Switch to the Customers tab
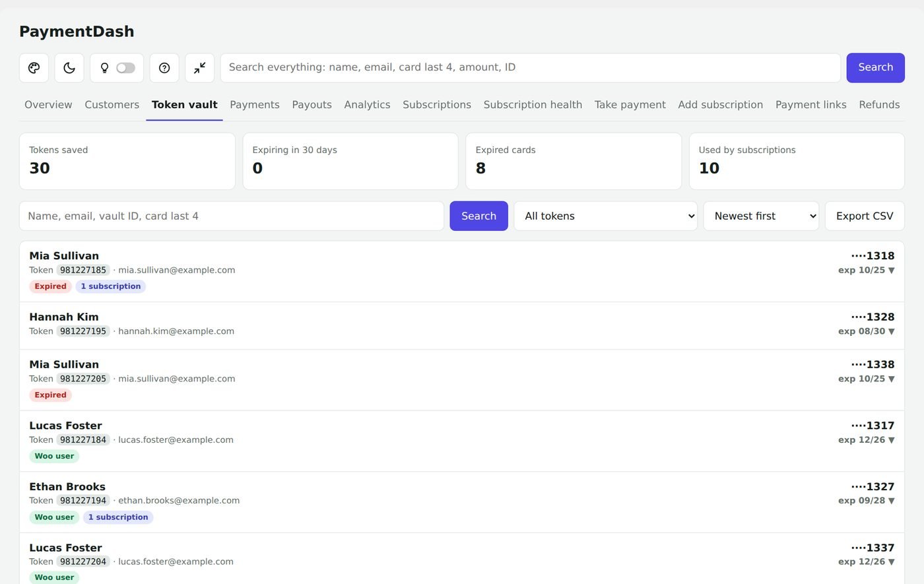The image size is (924, 584). coord(112,105)
